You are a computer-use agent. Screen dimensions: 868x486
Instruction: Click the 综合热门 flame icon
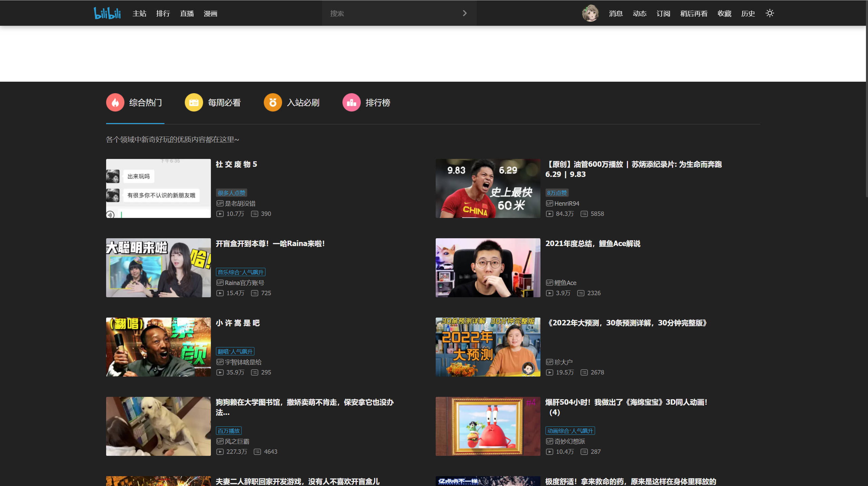coord(115,102)
